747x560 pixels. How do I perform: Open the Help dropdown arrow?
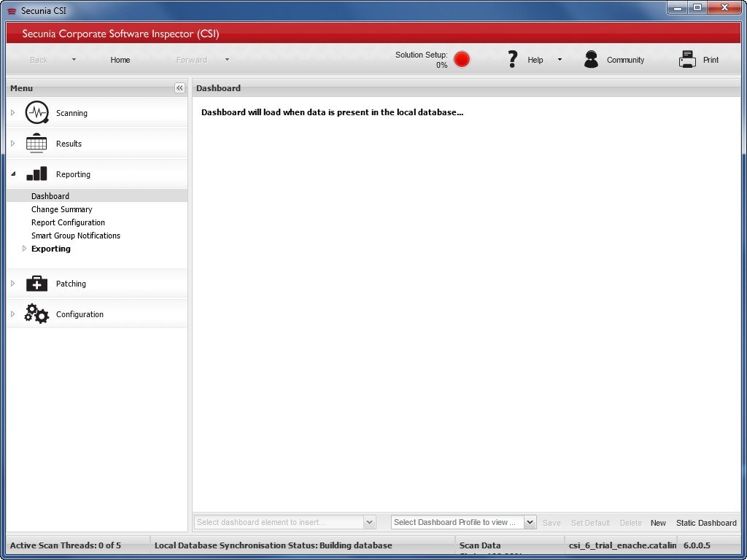(560, 60)
